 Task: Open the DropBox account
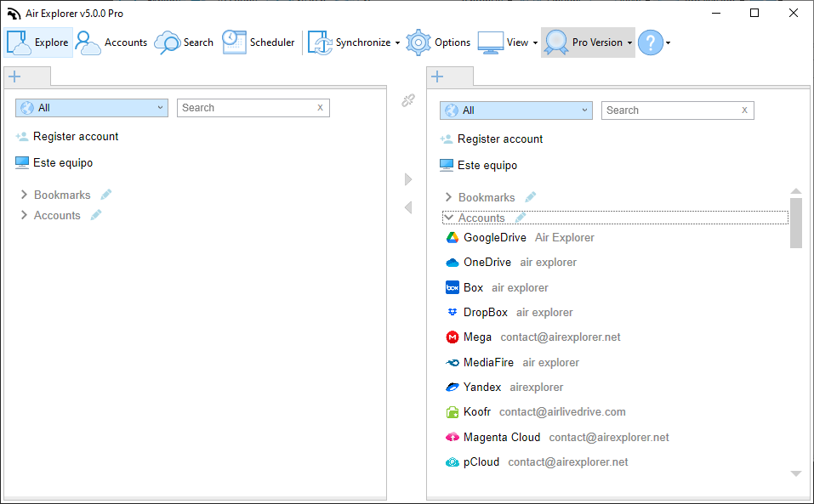pyautogui.click(x=509, y=313)
